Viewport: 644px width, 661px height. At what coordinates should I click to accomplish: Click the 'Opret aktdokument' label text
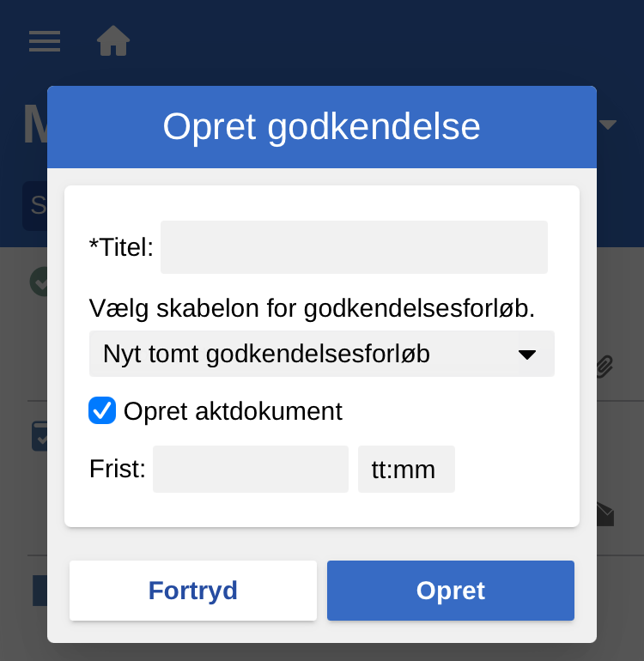tap(233, 411)
